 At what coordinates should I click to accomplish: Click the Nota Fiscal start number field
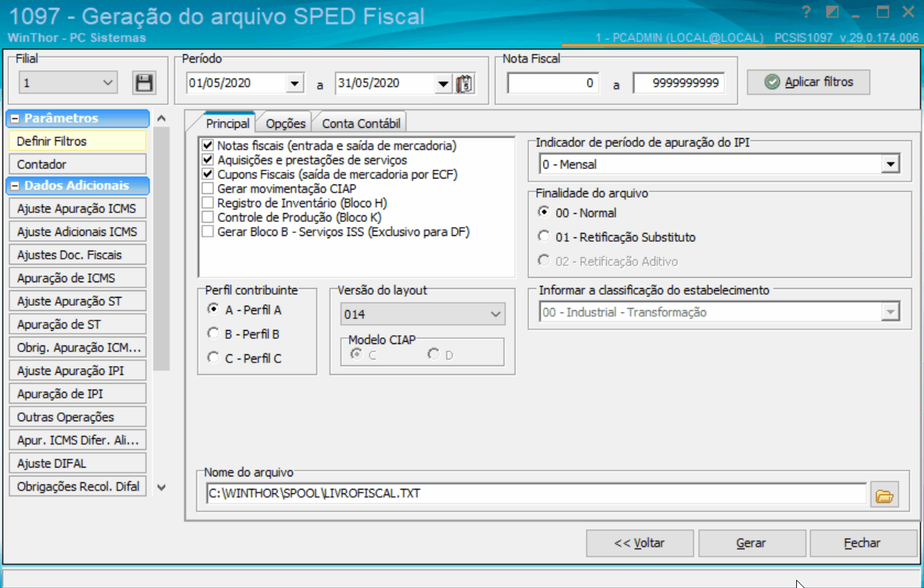pyautogui.click(x=553, y=84)
